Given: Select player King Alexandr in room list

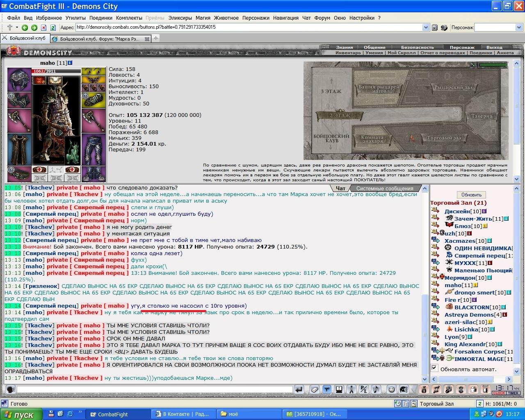Looking at the screenshot, I should point(465,344).
